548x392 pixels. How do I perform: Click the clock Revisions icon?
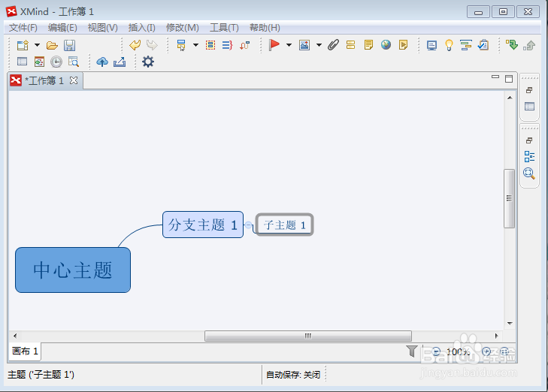(x=56, y=62)
